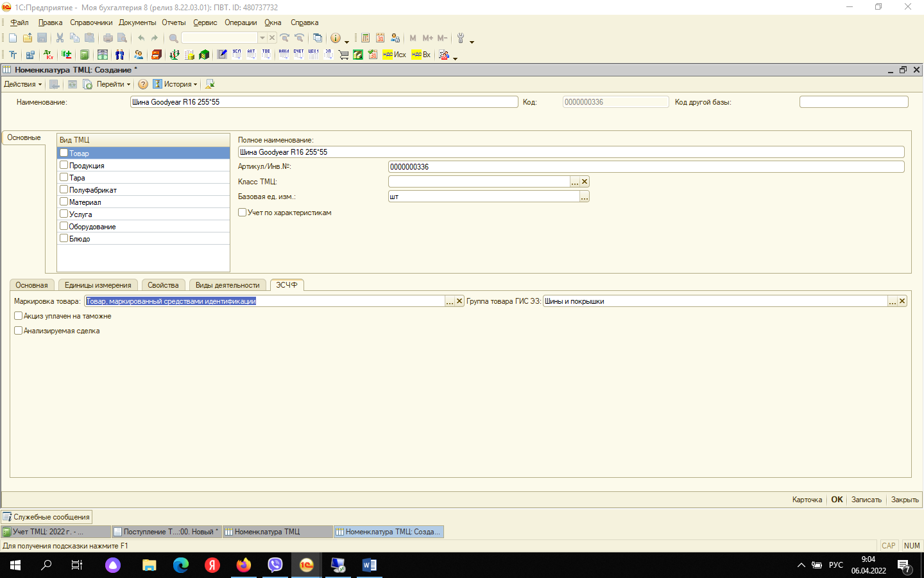Image resolution: width=924 pixels, height=578 pixels.
Task: Open the Действия dropdown menu
Action: tap(22, 84)
